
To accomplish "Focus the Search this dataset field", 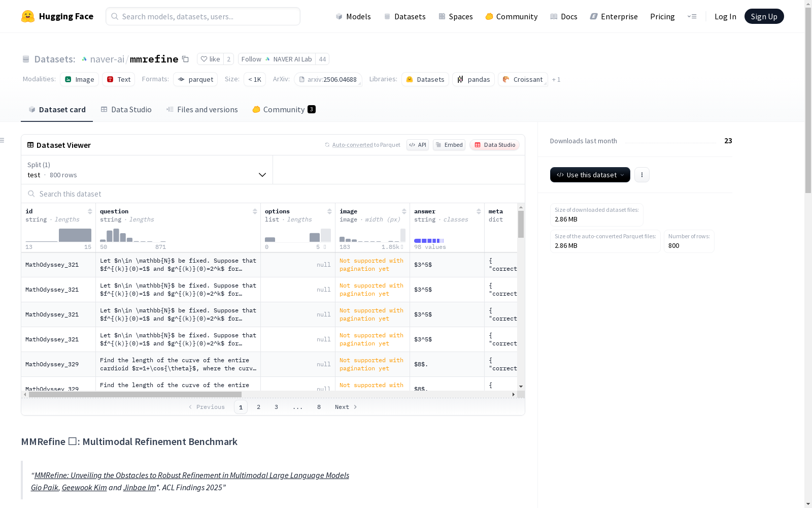I will click(273, 194).
